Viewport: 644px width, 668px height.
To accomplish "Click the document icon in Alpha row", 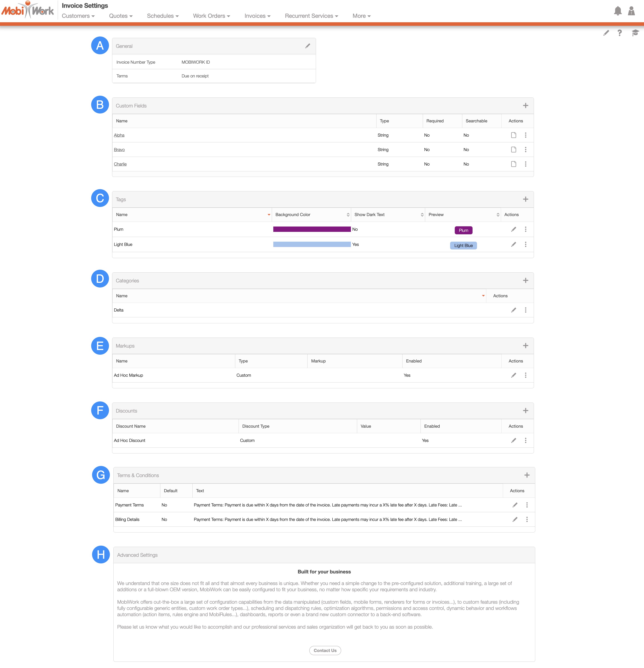I will pyautogui.click(x=513, y=135).
